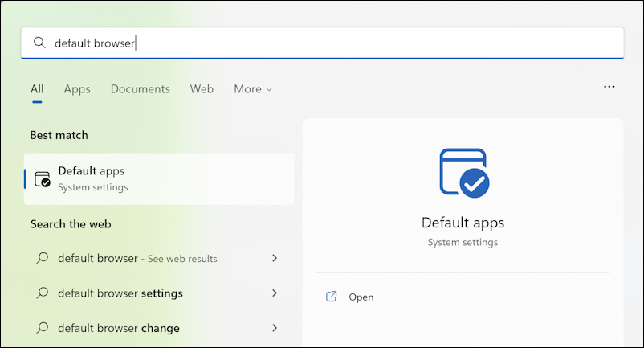Screen dimensions: 644x348
Task: Select the Default apps best match result
Action: tap(159, 179)
